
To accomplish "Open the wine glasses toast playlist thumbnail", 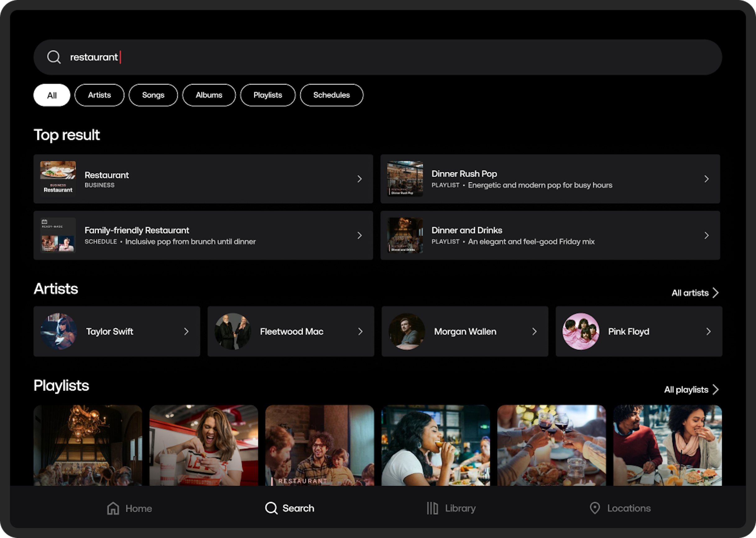I will pos(551,445).
